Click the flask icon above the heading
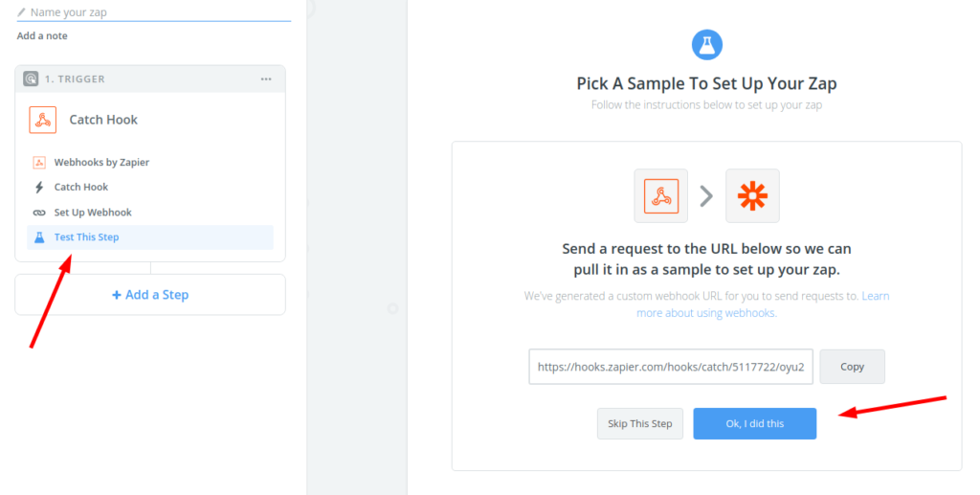Viewport: 980px width, 495px height. (x=706, y=44)
